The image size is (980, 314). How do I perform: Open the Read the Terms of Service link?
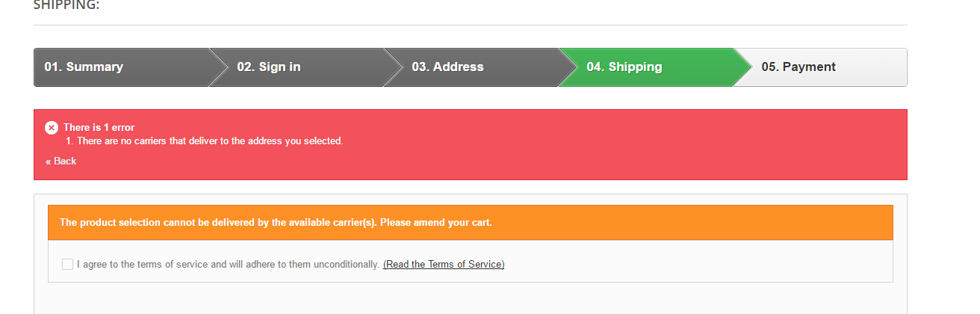[x=444, y=265]
